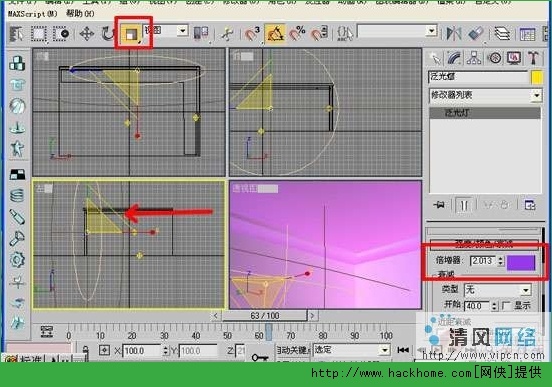Enable the 显示 checkbox beside 开始
Viewport: 552px width, 387px height.
tap(506, 306)
